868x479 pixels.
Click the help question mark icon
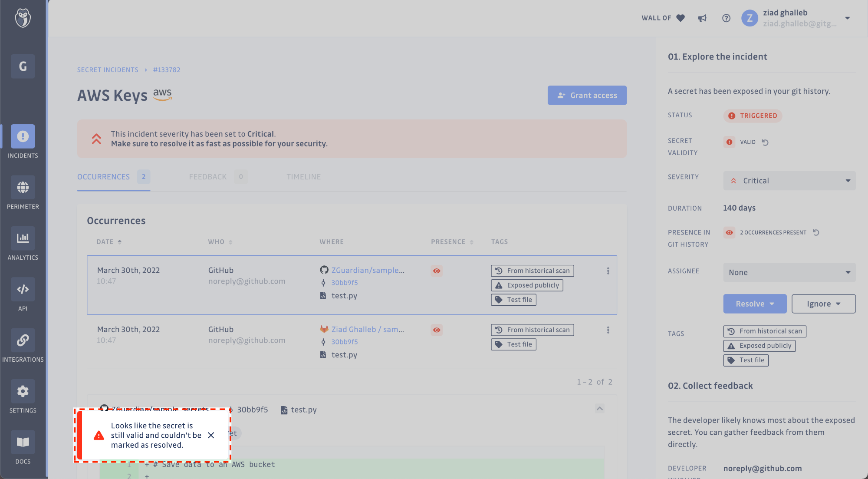pos(726,18)
